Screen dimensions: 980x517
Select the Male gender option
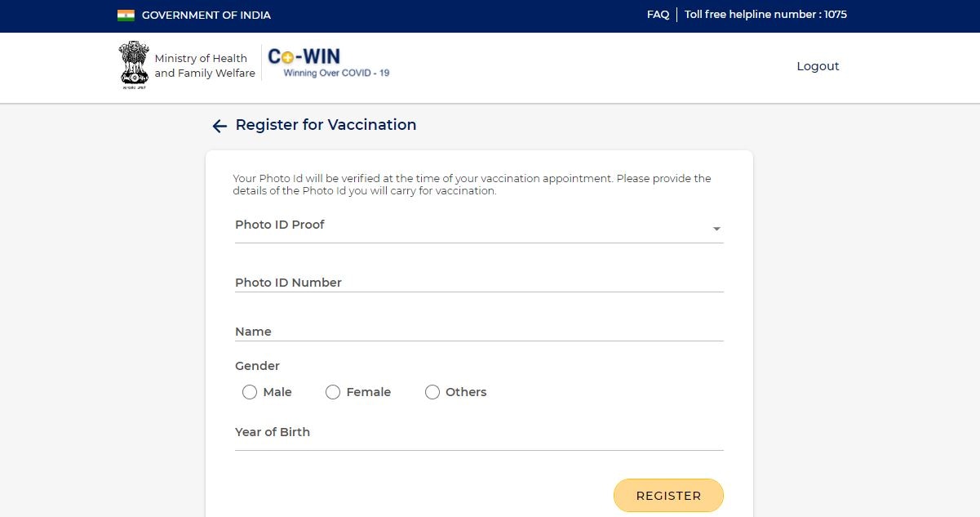(x=250, y=392)
